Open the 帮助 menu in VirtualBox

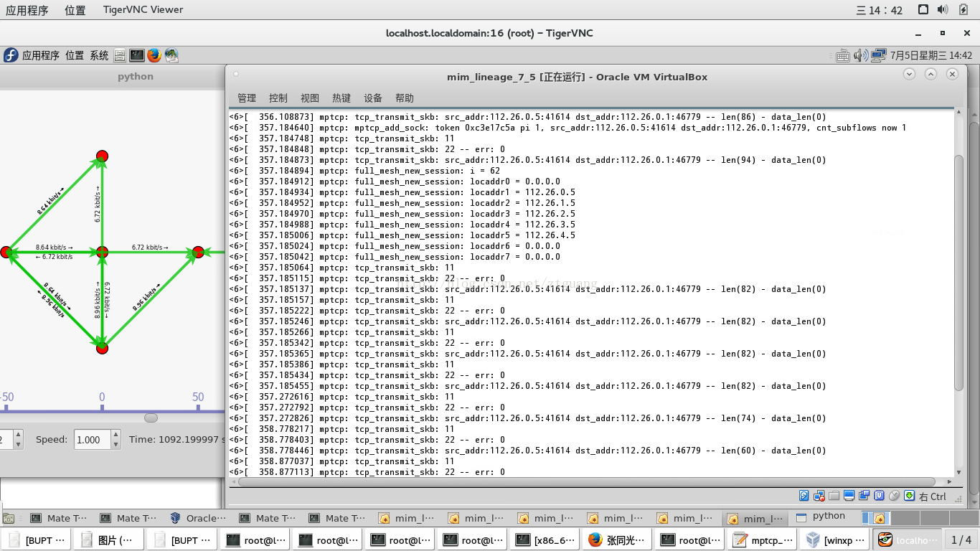[x=405, y=98]
